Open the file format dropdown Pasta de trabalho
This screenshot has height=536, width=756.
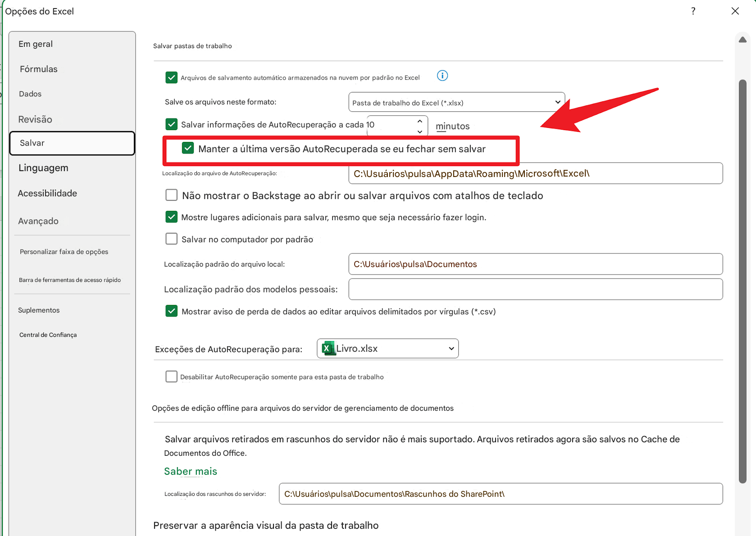point(457,102)
